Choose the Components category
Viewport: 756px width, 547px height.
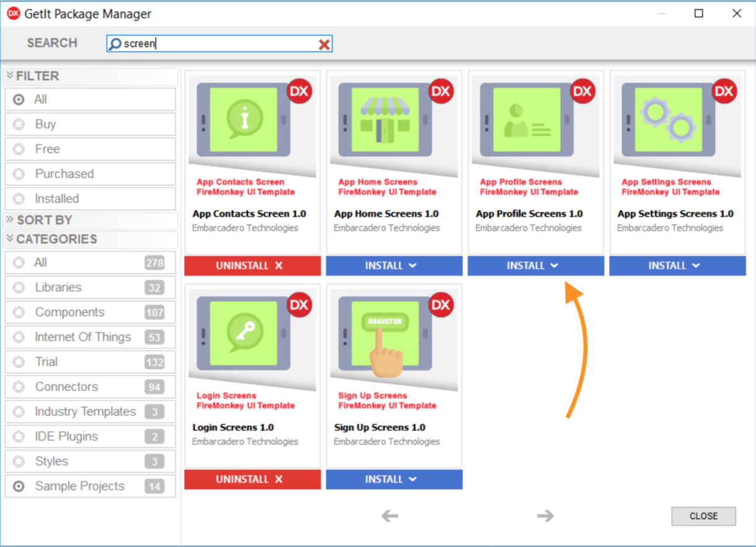pyautogui.click(x=90, y=312)
